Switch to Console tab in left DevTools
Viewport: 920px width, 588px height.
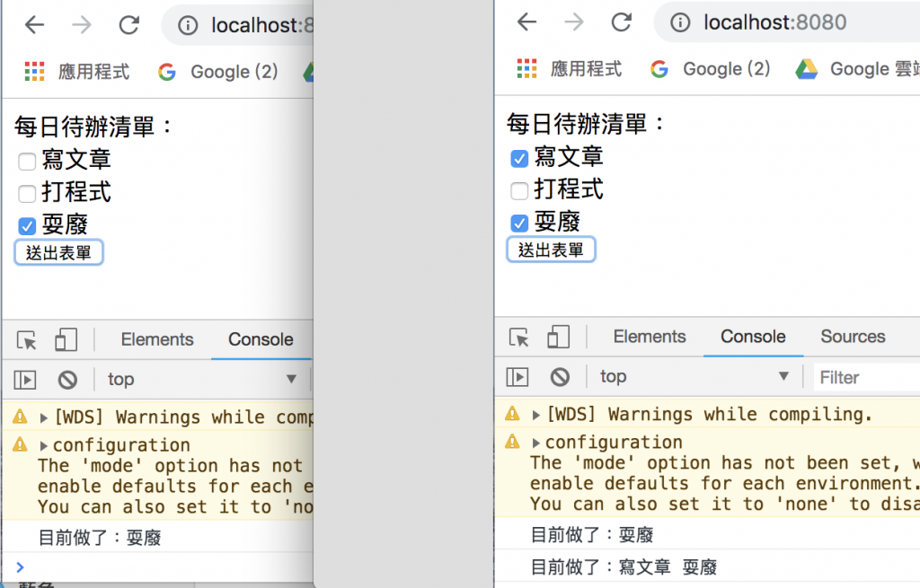pyautogui.click(x=261, y=339)
